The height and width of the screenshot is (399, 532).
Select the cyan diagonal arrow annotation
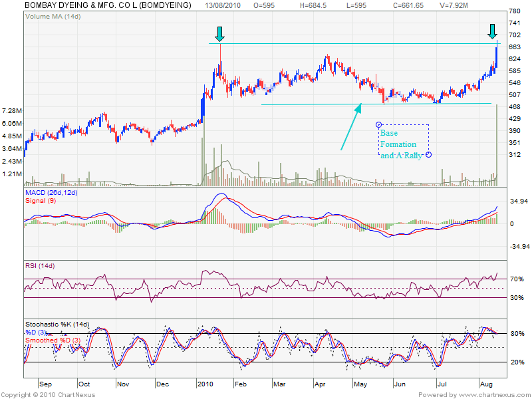pyautogui.click(x=351, y=126)
